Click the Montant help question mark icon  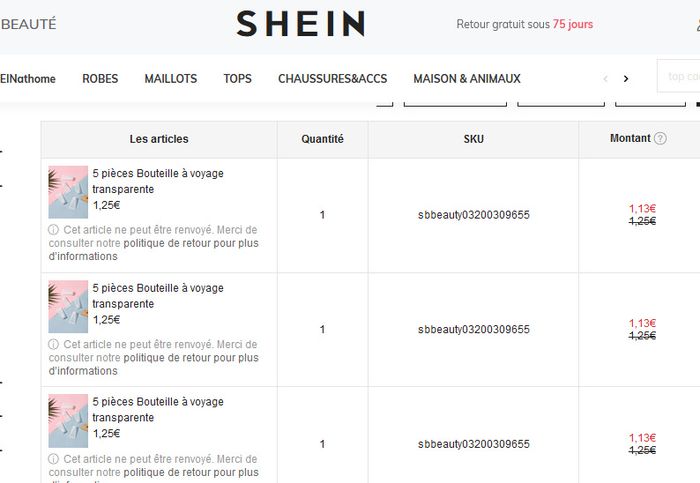(x=660, y=138)
